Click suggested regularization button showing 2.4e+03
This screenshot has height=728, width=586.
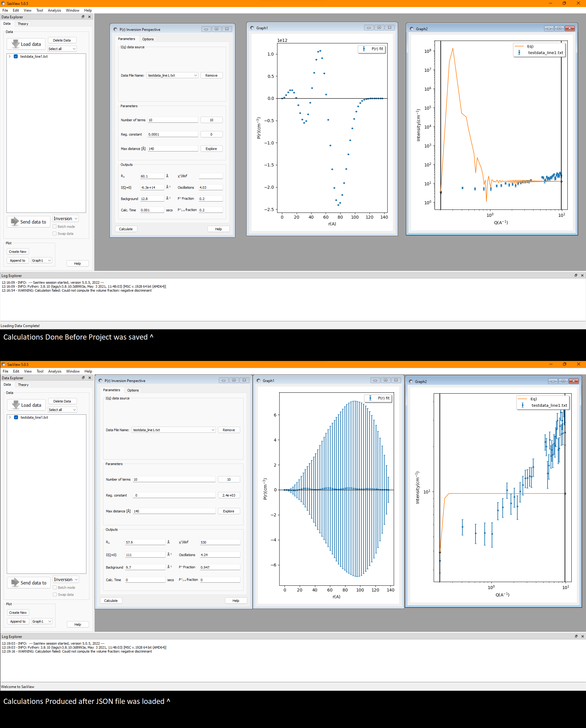229,495
